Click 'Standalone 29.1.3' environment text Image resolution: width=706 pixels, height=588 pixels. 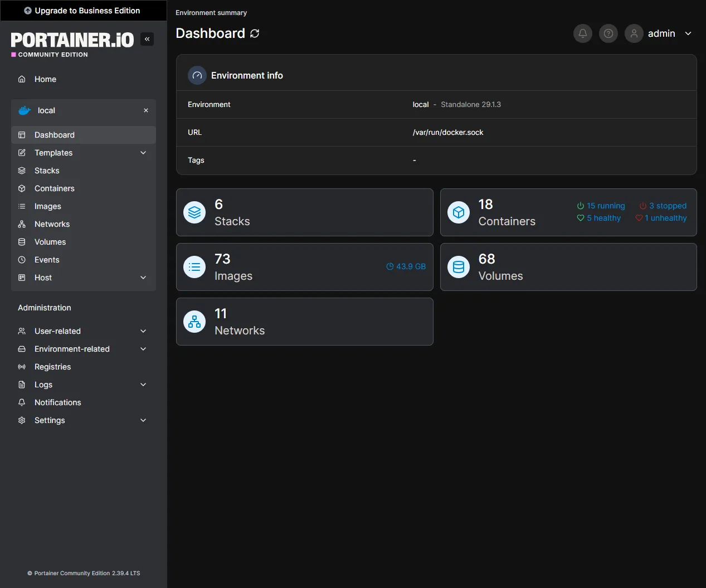pyautogui.click(x=471, y=104)
